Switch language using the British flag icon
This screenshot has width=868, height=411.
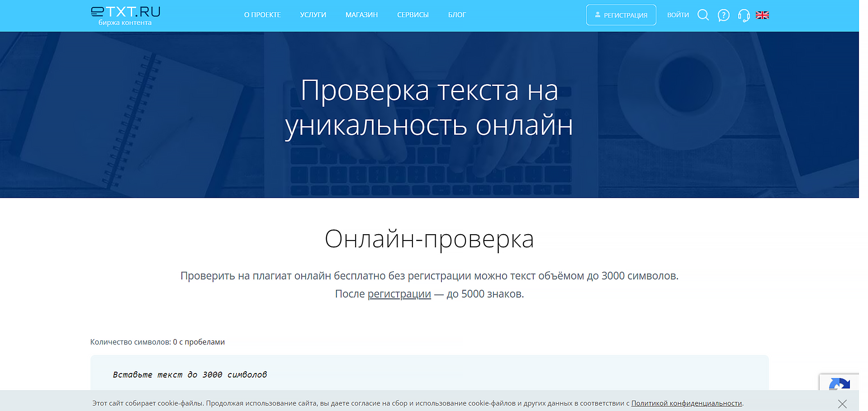point(763,15)
